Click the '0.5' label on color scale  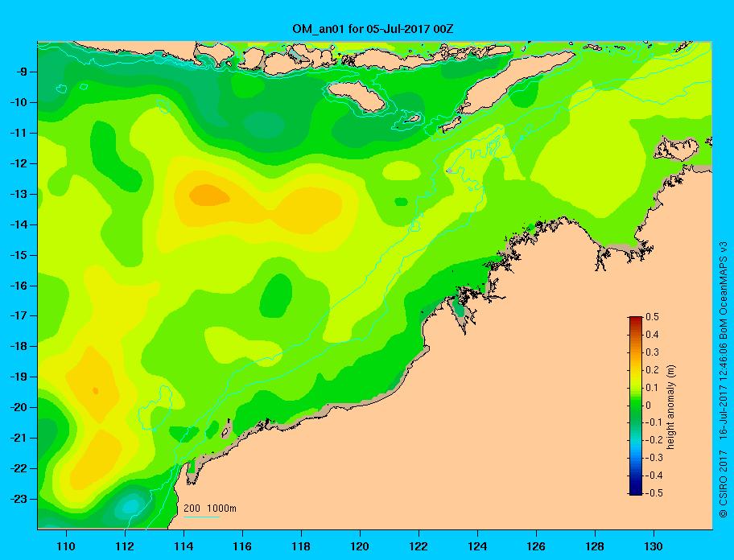652,317
